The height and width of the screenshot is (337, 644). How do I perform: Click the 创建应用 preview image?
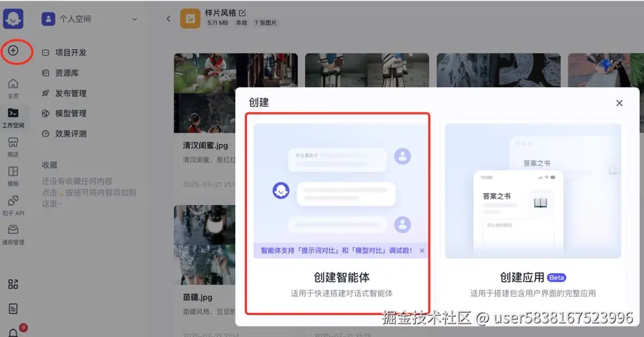pyautogui.click(x=532, y=191)
